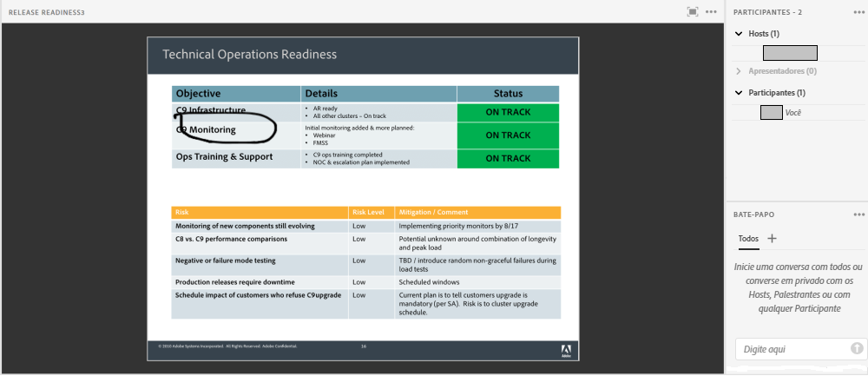The width and height of the screenshot is (868, 376).
Task: Click ON TRACK status for Ops Training & Support
Action: (x=508, y=158)
